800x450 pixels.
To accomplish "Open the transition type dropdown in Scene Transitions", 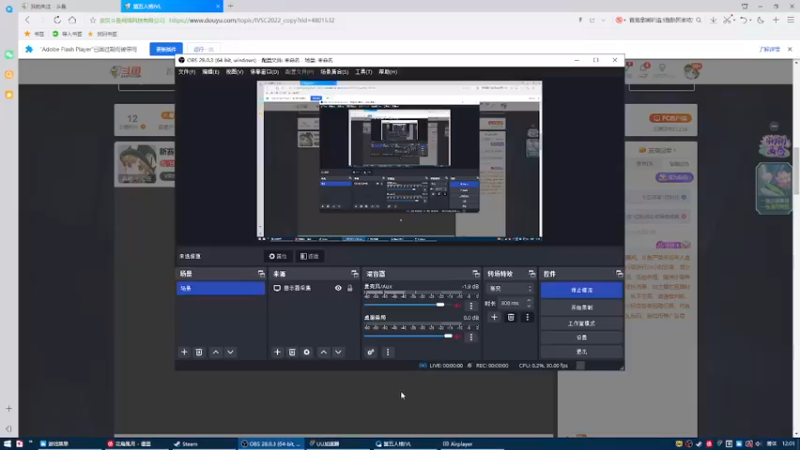I will (509, 288).
